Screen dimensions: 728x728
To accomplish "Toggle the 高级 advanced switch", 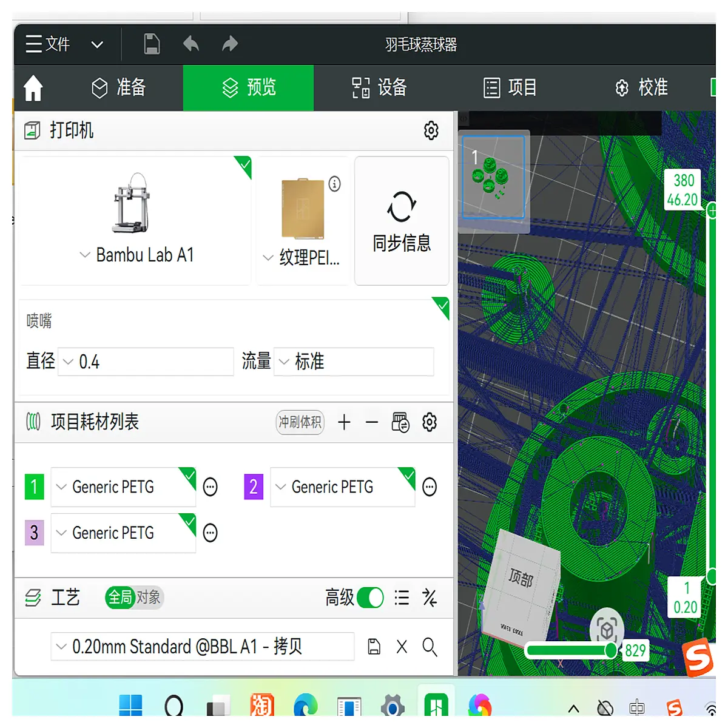I will [370, 598].
